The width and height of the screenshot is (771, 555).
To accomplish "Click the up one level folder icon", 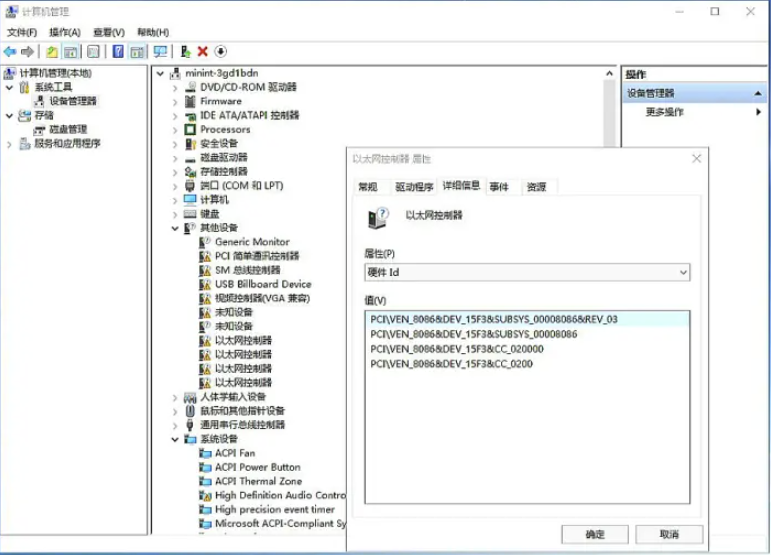I will (51, 52).
